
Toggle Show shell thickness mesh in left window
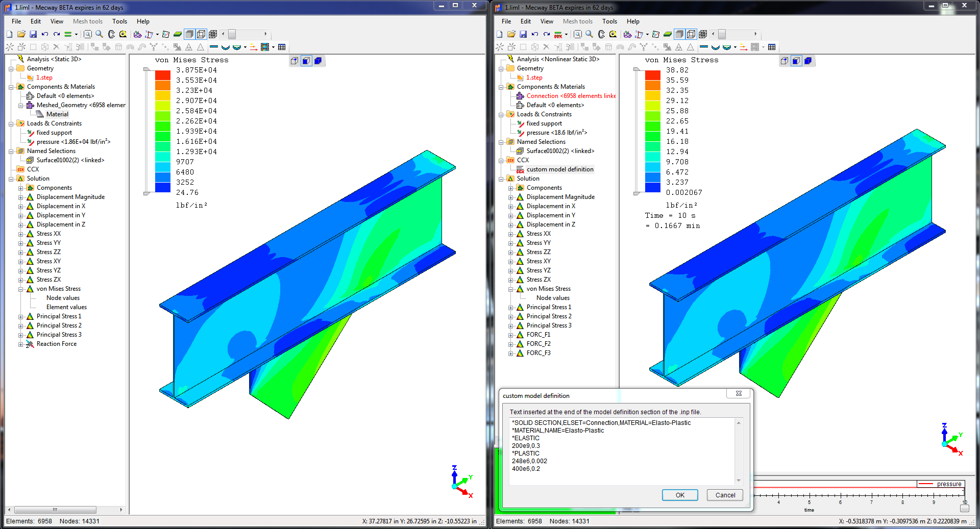pyautogui.click(x=213, y=34)
